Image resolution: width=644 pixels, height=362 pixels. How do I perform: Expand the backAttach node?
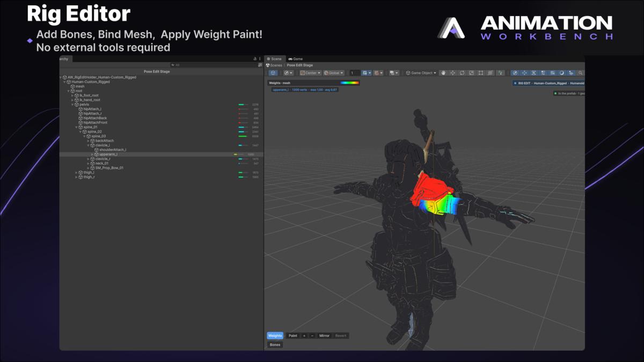pyautogui.click(x=88, y=141)
